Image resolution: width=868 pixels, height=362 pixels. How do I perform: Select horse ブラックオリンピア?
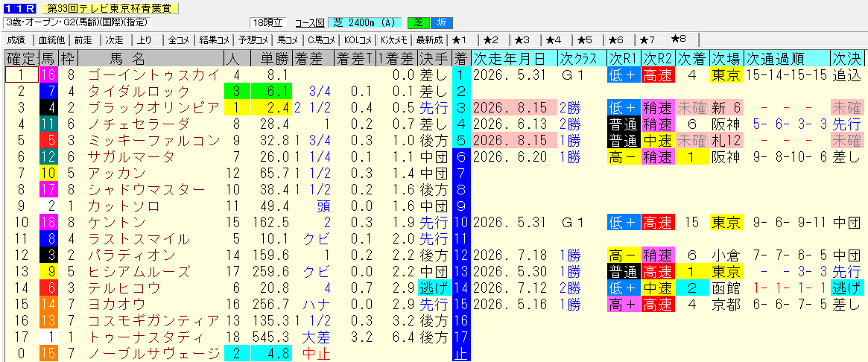tap(153, 107)
